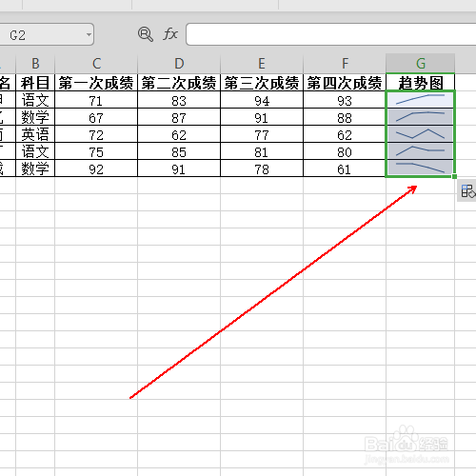Select cell with value 75
Viewport: 476px width, 476px height.
96,151
